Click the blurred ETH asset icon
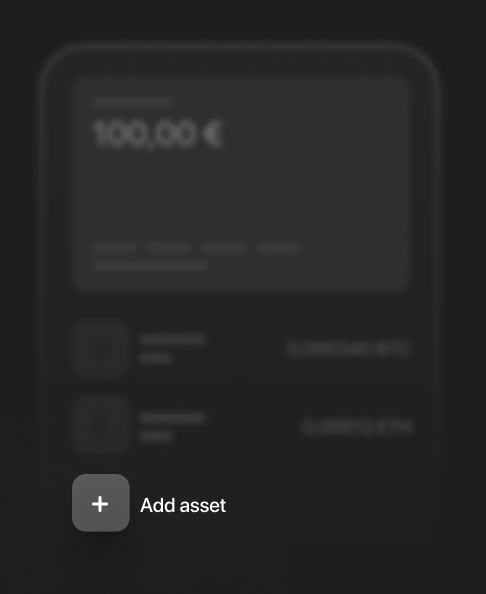Viewport: 486px width, 594px height. click(x=101, y=425)
